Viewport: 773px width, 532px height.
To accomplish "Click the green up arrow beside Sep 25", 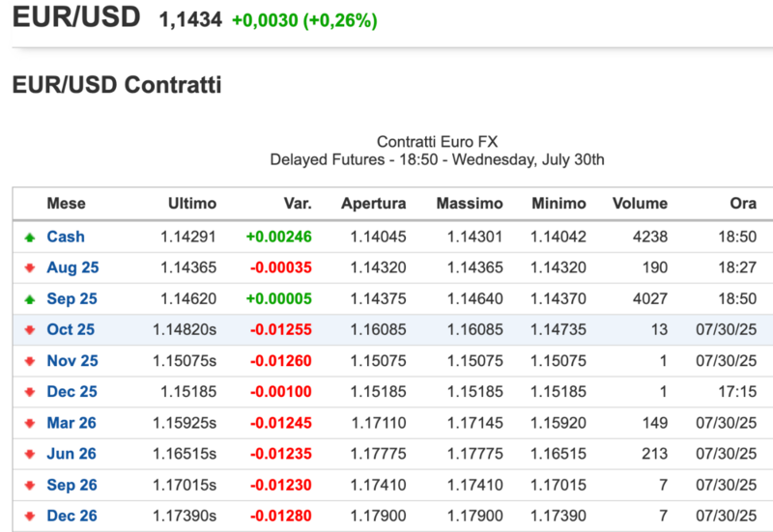I will pyautogui.click(x=30, y=298).
